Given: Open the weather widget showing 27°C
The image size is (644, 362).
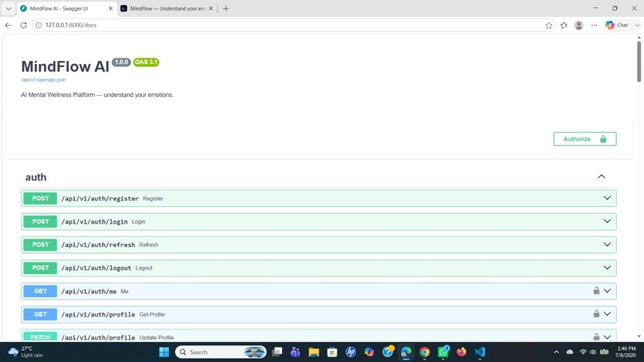Looking at the screenshot, I should point(26,352).
